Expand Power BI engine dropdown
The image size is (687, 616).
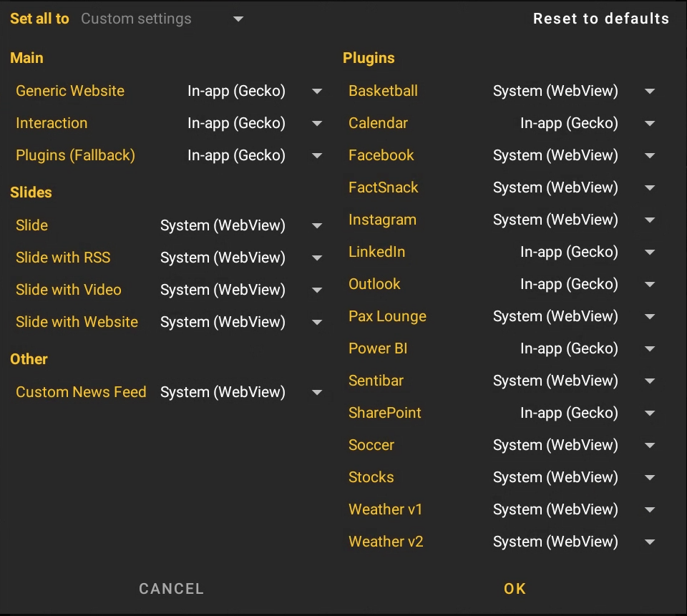click(650, 349)
